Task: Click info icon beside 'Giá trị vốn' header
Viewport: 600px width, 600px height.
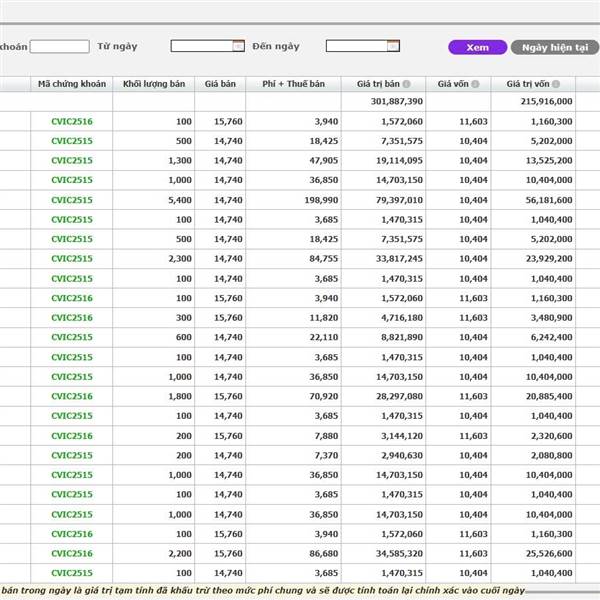Action: pos(555,84)
